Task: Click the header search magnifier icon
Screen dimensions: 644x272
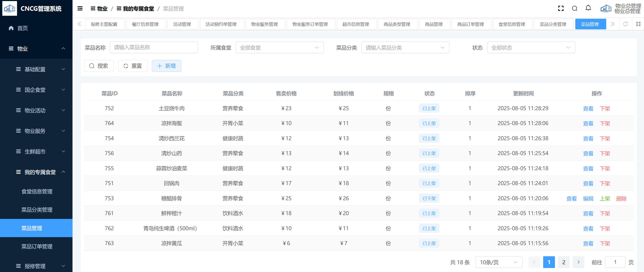Action: pyautogui.click(x=574, y=9)
